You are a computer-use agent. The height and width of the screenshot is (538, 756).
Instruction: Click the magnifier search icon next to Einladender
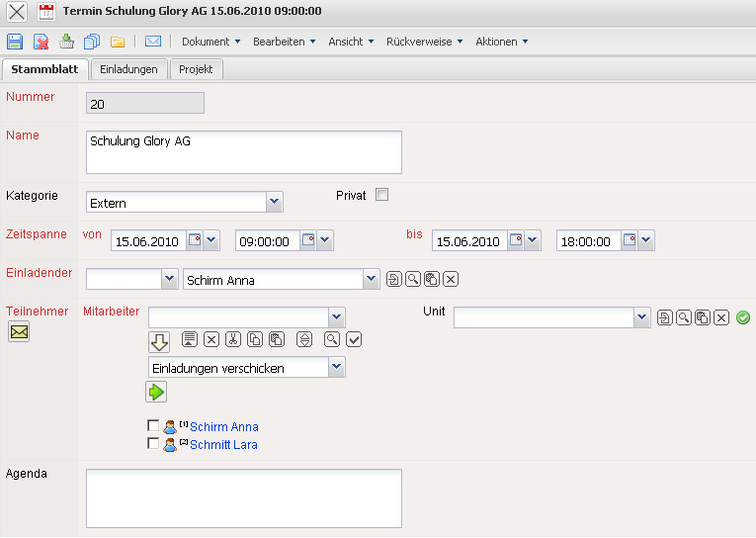(x=412, y=280)
